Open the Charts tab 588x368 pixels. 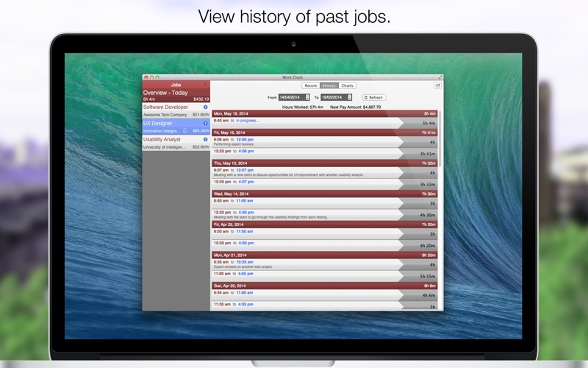(x=347, y=85)
